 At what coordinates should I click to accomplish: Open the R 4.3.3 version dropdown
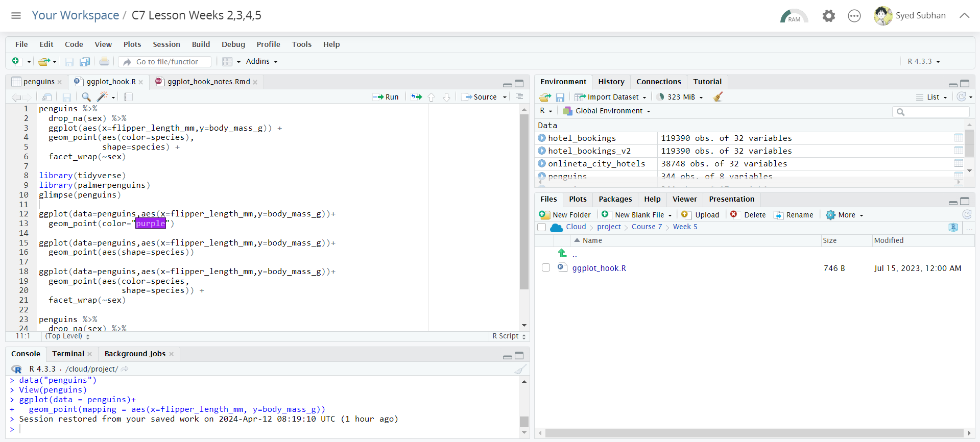(923, 61)
